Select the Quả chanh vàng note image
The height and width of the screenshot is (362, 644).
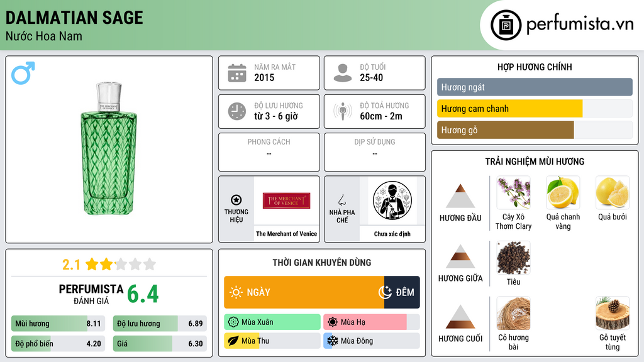[563, 193]
